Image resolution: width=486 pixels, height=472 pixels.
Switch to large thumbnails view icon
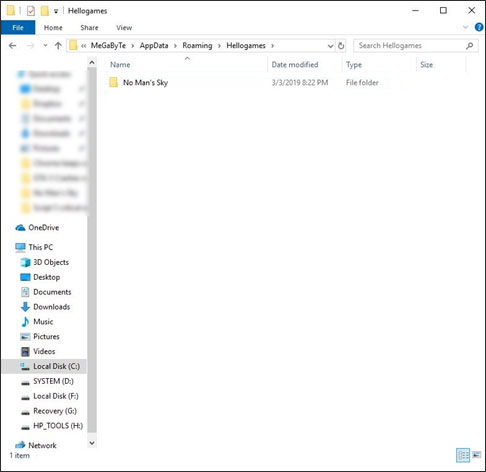point(477,455)
